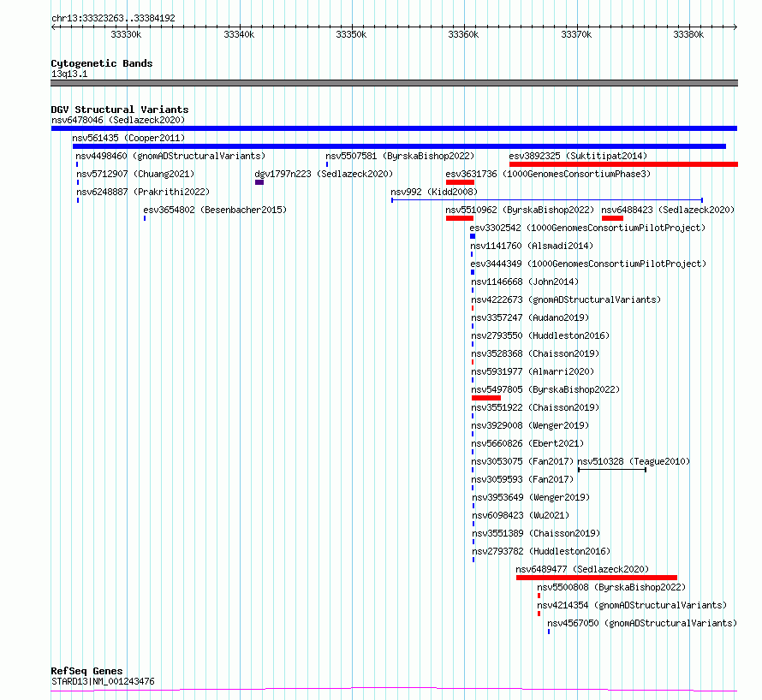Click nsv4222673 (gnomADStructuralVariants) label

coord(567,300)
